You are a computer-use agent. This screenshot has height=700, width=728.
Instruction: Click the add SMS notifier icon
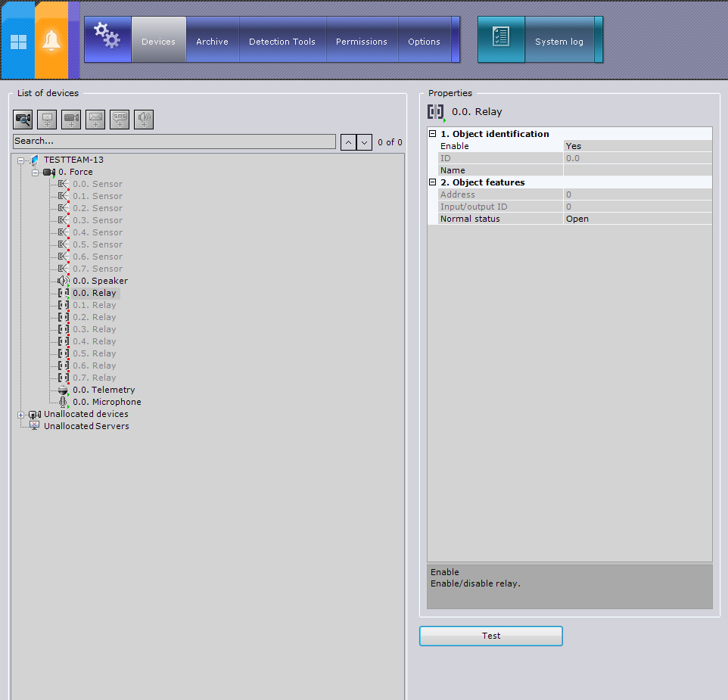tap(120, 119)
